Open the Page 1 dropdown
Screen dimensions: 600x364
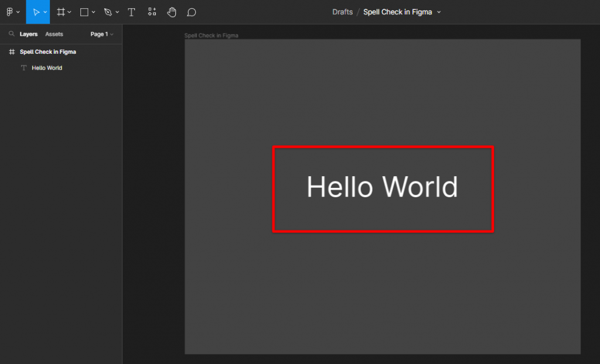point(100,34)
